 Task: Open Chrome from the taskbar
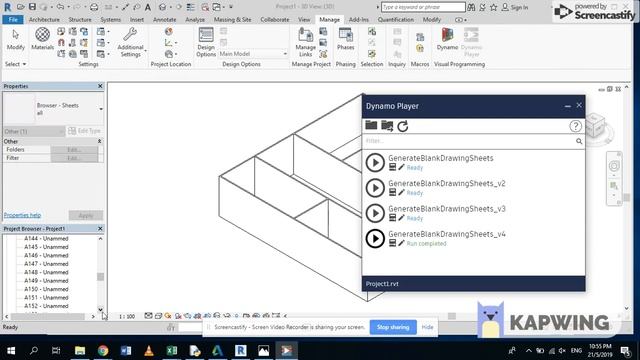103,351
